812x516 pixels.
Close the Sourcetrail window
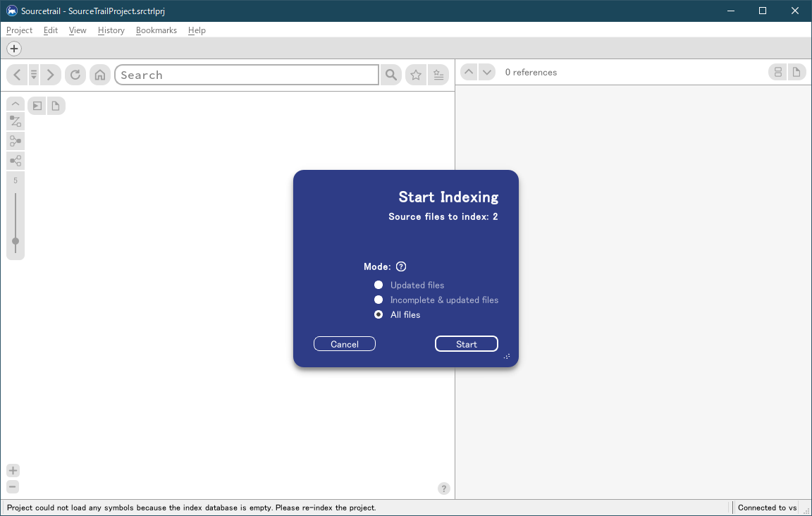[x=795, y=11]
